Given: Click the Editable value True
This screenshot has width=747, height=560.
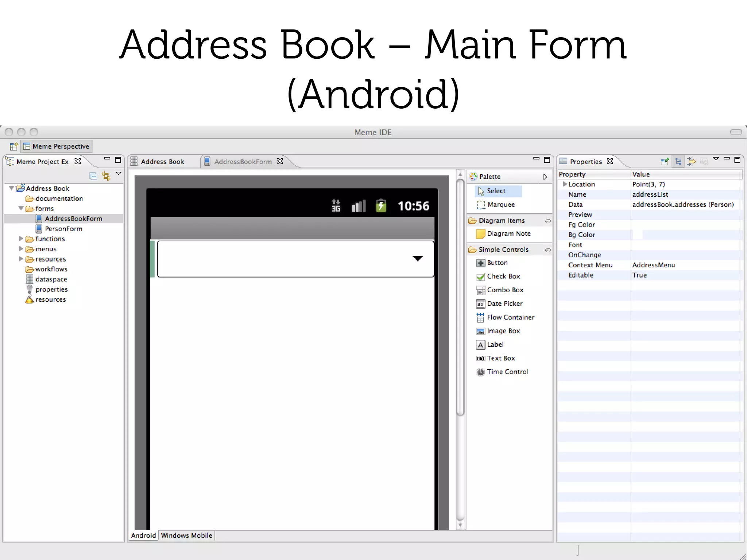Looking at the screenshot, I should click(639, 275).
